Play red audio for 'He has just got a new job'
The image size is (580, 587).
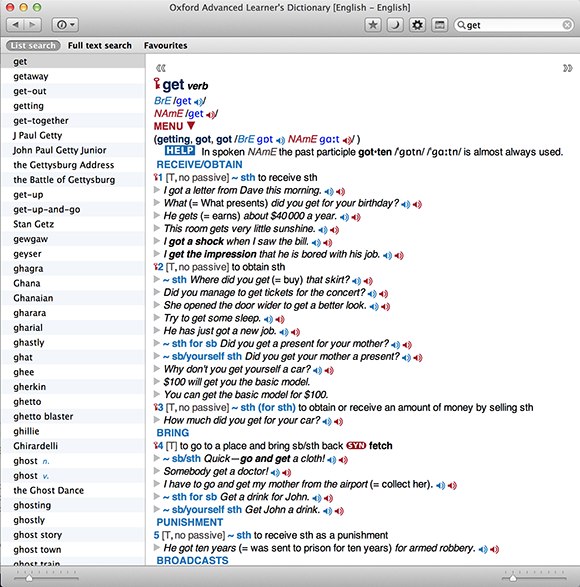point(295,332)
